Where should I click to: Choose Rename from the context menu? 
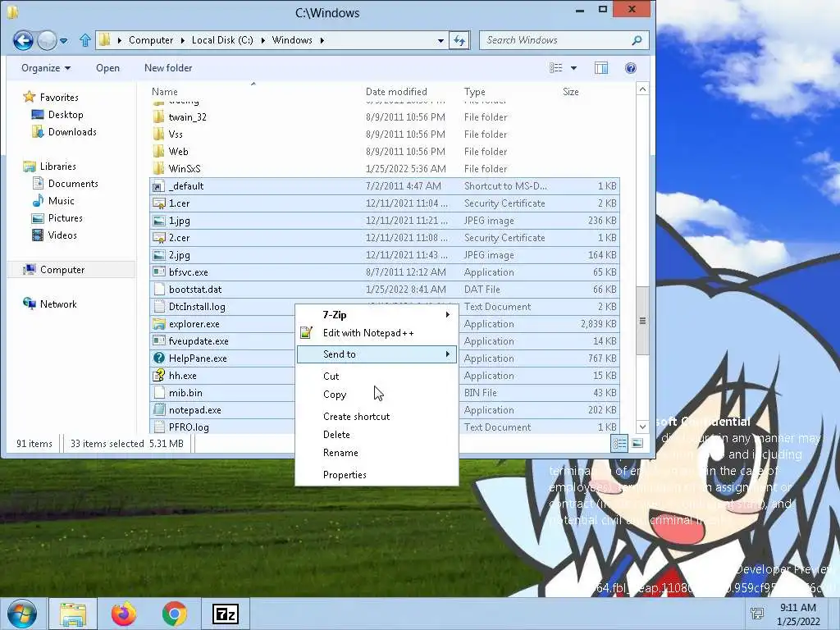coord(377,453)
